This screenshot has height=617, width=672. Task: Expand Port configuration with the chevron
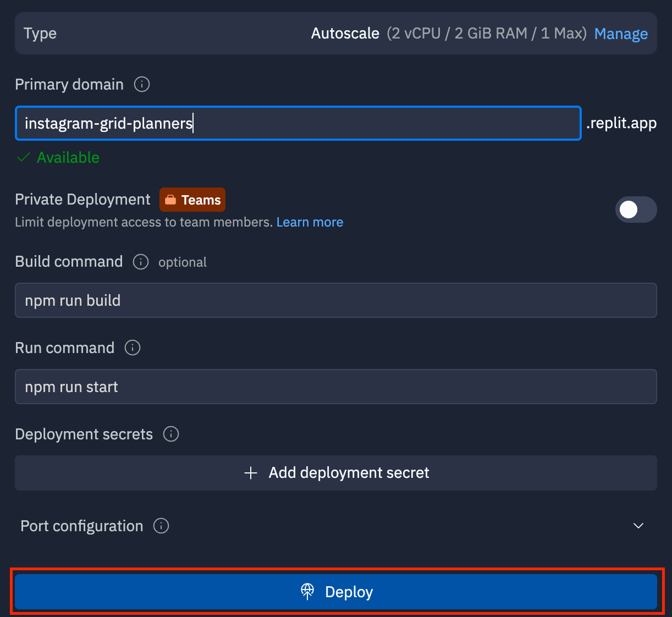pos(638,526)
